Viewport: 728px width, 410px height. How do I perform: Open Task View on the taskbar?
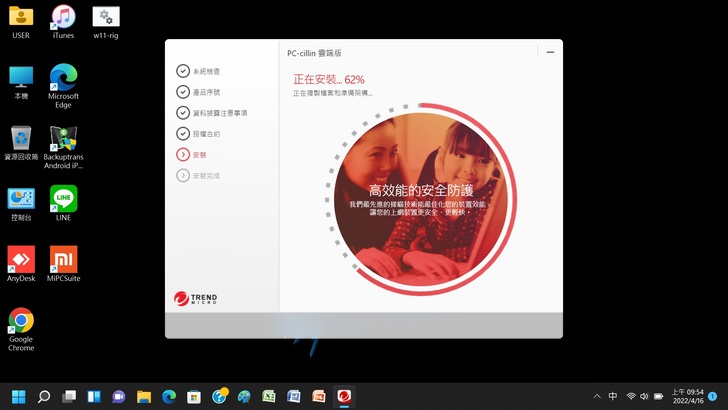coord(69,397)
